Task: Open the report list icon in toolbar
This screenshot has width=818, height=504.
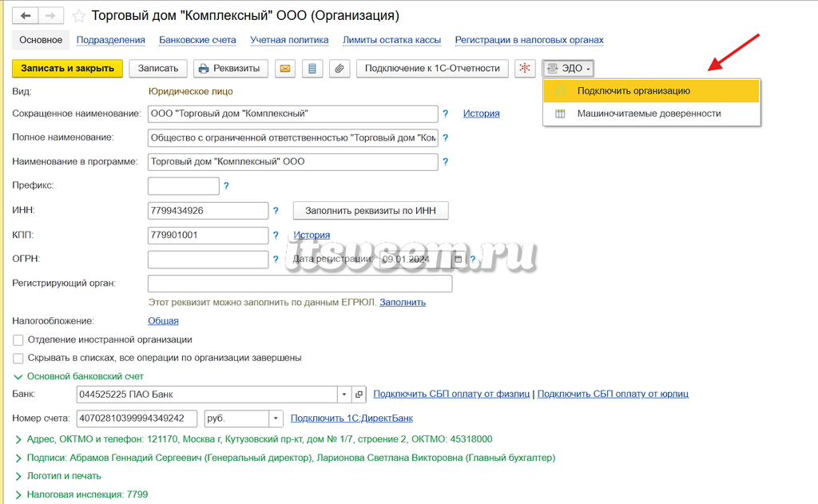Action: (312, 69)
